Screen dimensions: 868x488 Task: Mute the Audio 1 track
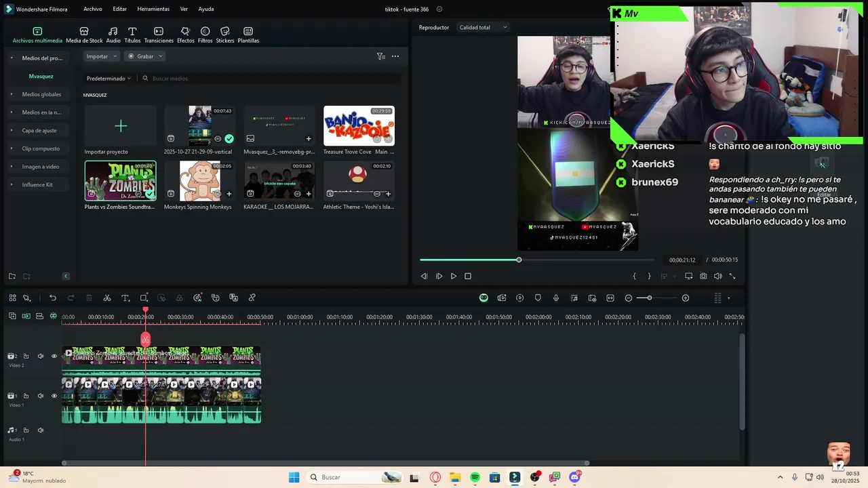click(40, 430)
